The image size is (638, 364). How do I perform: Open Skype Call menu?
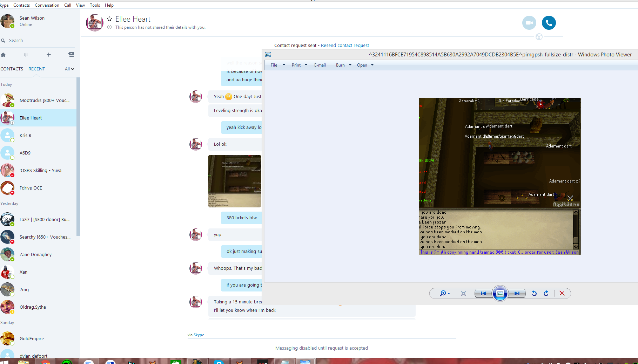pos(68,5)
